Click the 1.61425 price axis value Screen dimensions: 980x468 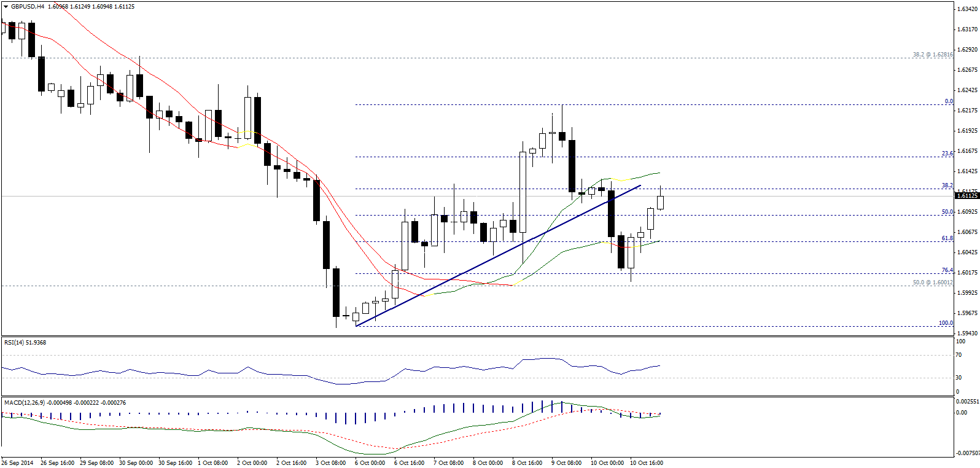pos(967,171)
